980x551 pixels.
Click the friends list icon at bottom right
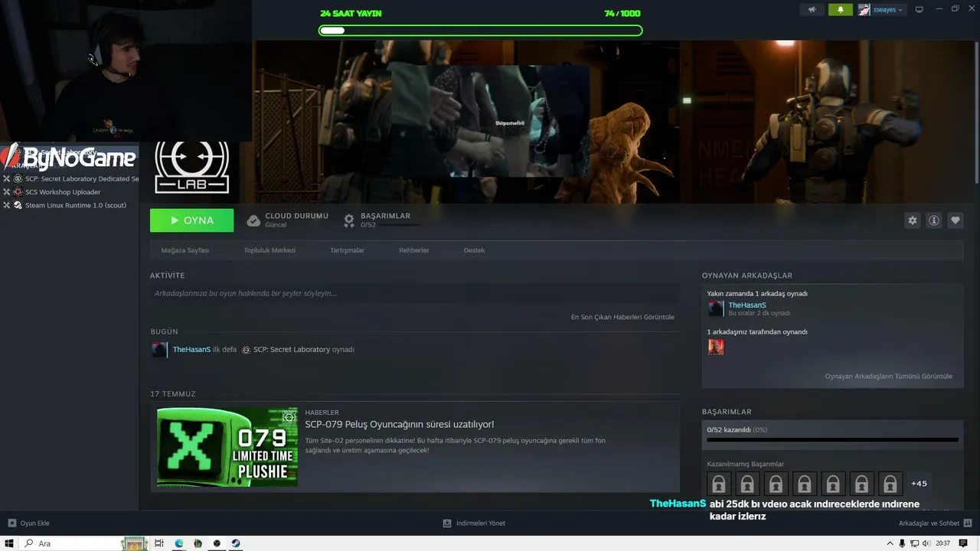pos(967,523)
